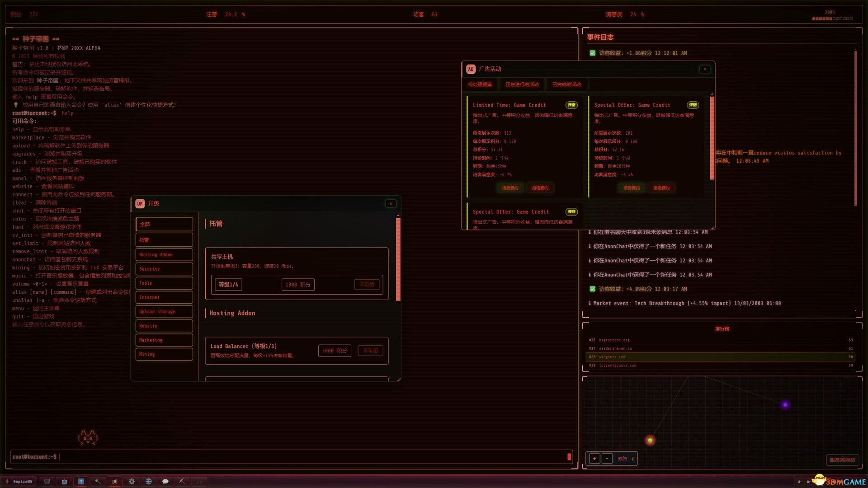Click the upload arrow taskbar icon

(x=81, y=482)
